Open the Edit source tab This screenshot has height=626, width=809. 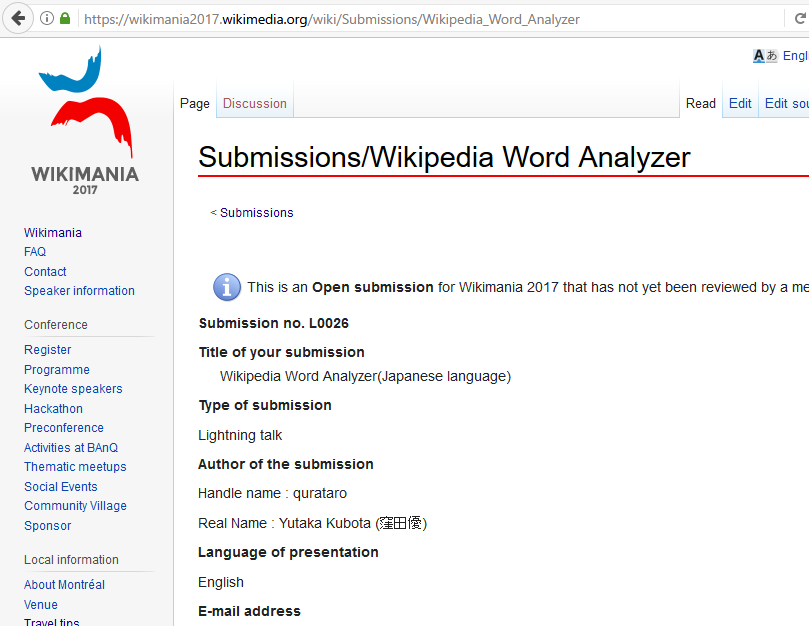[x=786, y=104]
